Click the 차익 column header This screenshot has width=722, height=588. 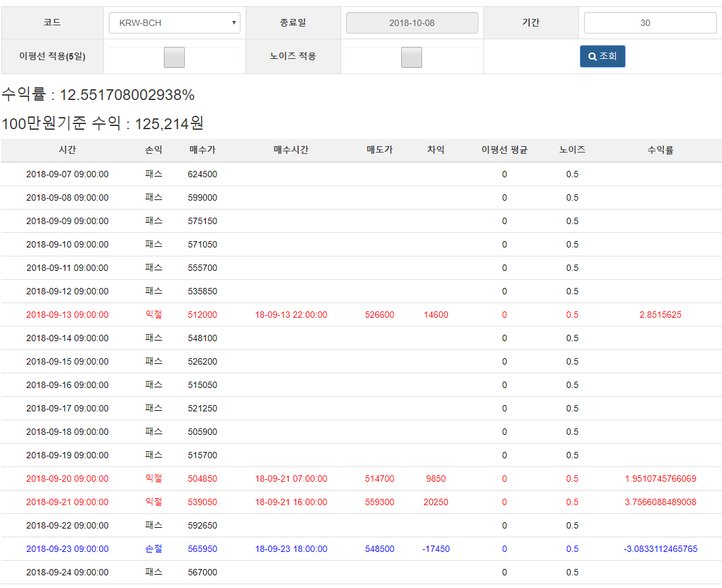point(436,149)
